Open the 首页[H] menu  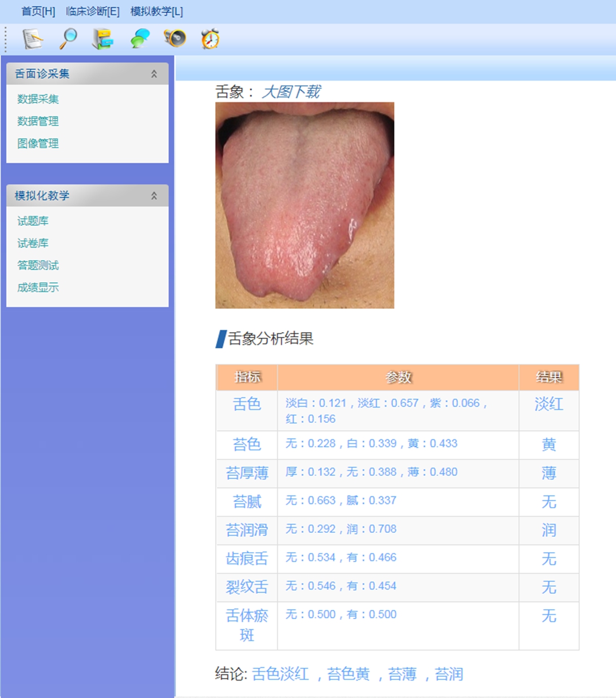[38, 11]
